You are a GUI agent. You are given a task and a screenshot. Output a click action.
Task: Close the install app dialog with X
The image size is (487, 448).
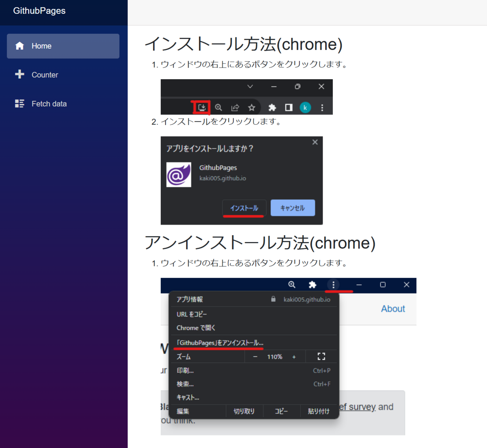click(x=315, y=142)
